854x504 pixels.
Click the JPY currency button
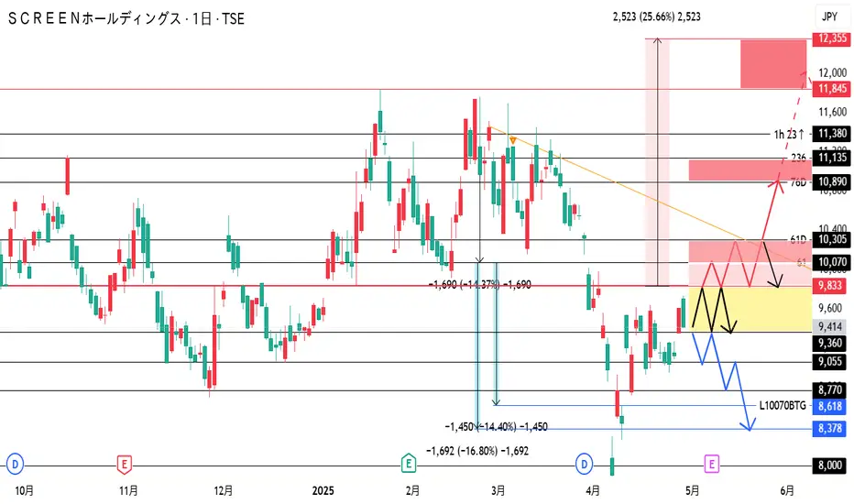[x=829, y=16]
